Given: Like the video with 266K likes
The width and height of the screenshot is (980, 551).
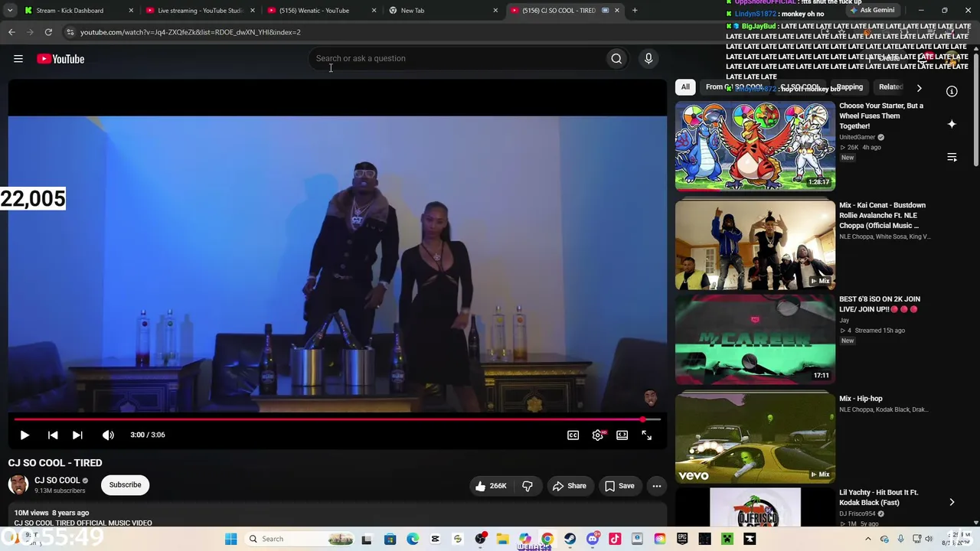Looking at the screenshot, I should point(491,486).
